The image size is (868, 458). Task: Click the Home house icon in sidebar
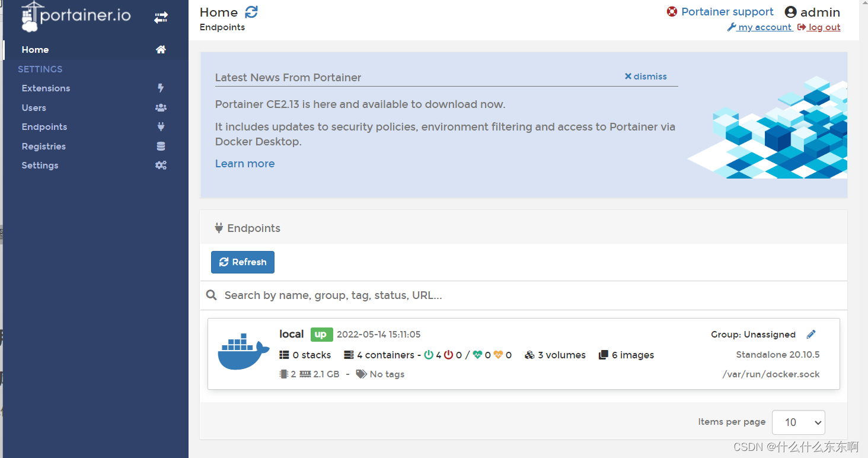click(x=161, y=50)
